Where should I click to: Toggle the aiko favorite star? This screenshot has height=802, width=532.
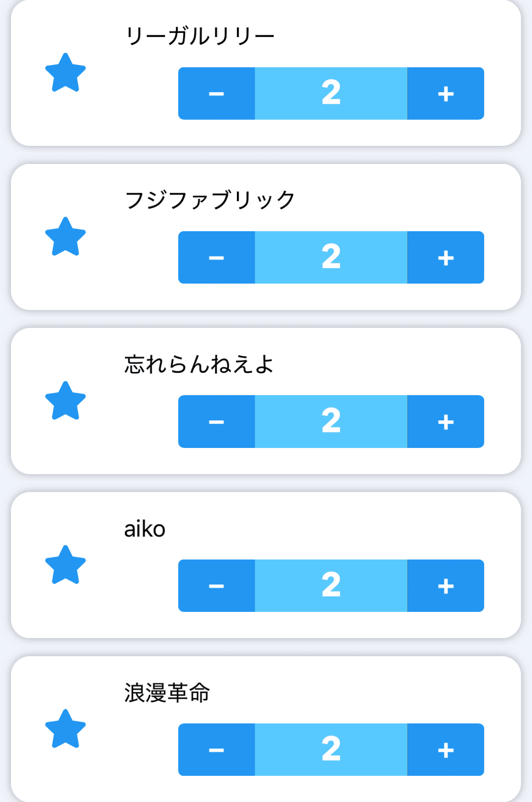(x=65, y=565)
